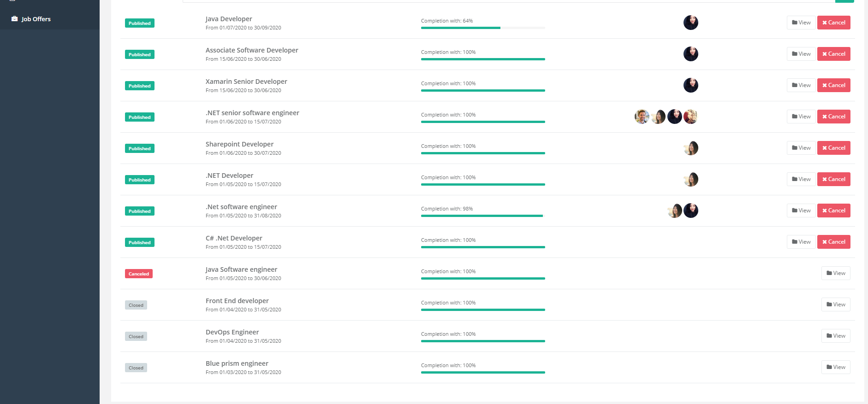Click the Published badge for C# .Net Developer
This screenshot has height=404, width=868.
point(140,242)
